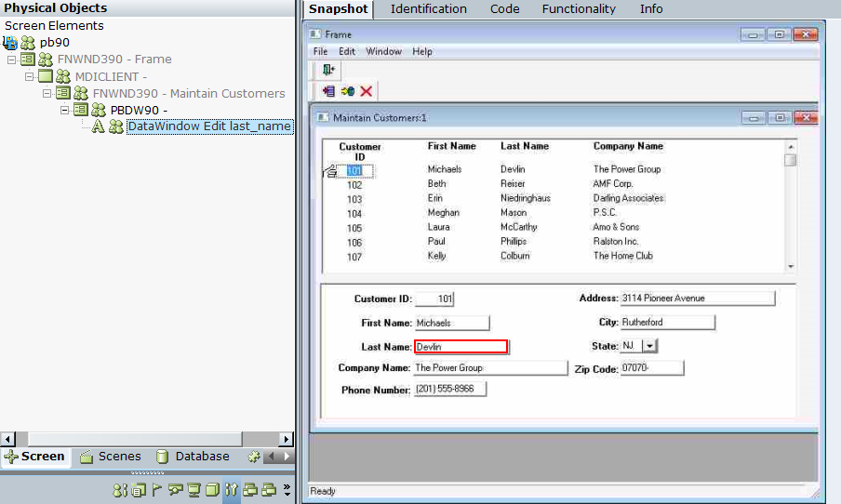This screenshot has height=504, width=841.
Task: Click the red X delete icon
Action: (x=367, y=91)
